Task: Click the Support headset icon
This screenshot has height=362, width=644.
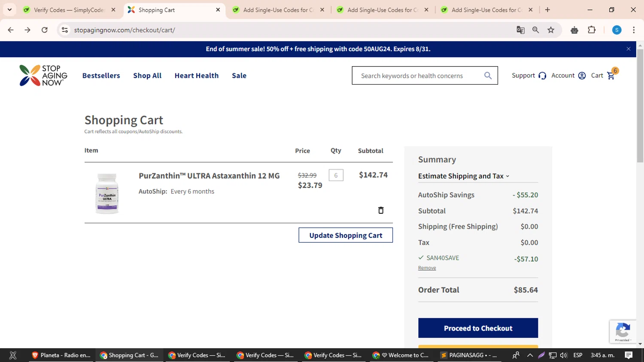Action: coord(542,76)
